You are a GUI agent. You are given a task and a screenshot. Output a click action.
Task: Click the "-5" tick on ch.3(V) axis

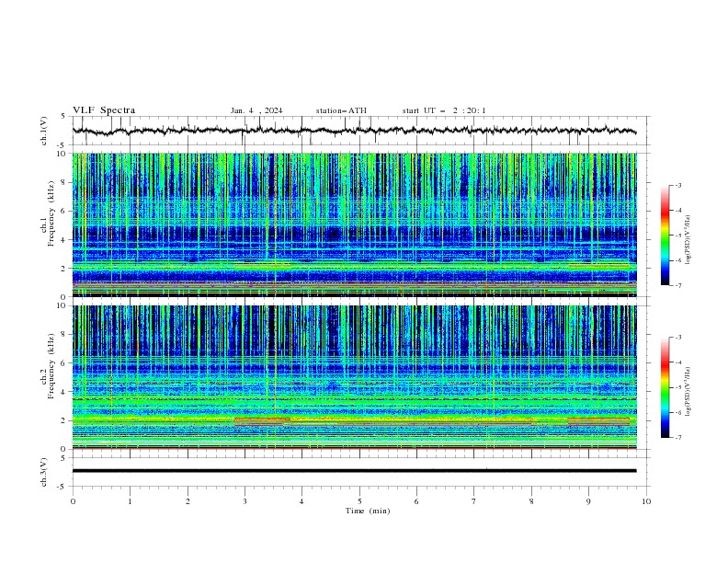coord(63,487)
